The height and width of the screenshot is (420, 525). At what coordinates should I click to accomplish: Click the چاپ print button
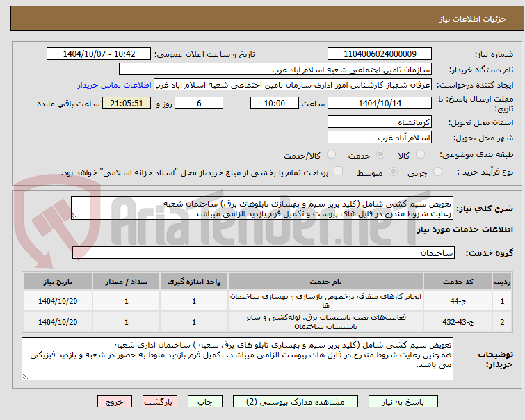[205, 401]
